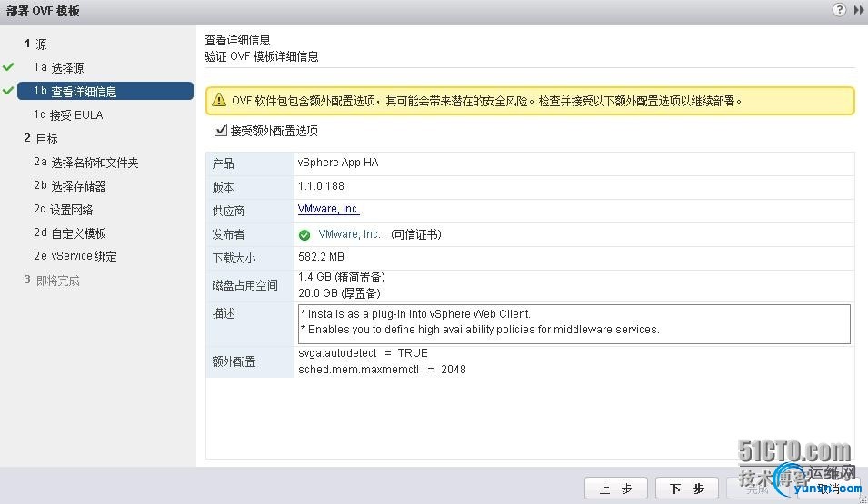Click version value 1.1.0.188
The height and width of the screenshot is (504, 868).
321,186
